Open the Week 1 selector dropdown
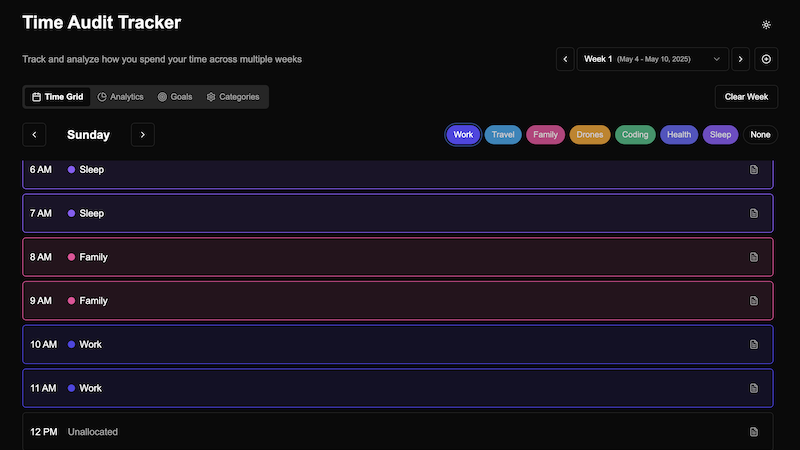Viewport: 800px width, 450px height. [x=653, y=59]
